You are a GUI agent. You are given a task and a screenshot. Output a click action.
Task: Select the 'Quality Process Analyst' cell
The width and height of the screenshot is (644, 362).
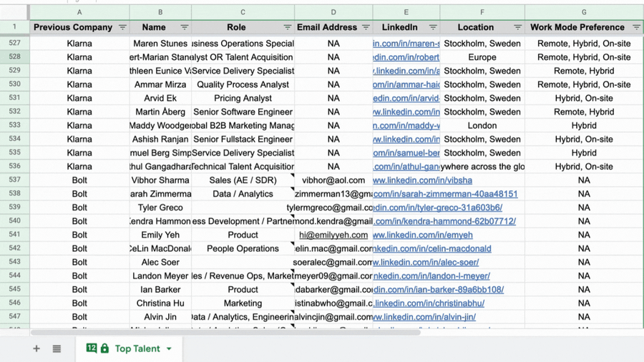coord(243,84)
